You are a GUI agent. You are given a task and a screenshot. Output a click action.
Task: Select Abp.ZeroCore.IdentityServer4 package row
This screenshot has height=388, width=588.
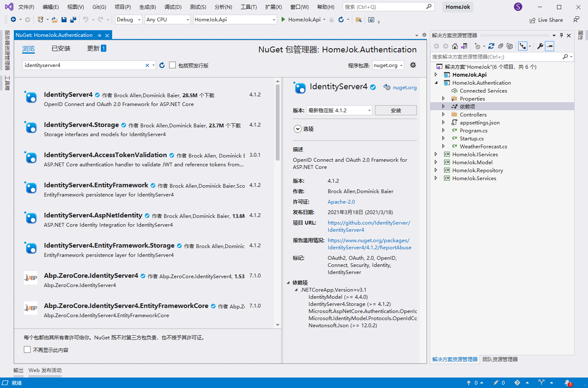pyautogui.click(x=145, y=280)
